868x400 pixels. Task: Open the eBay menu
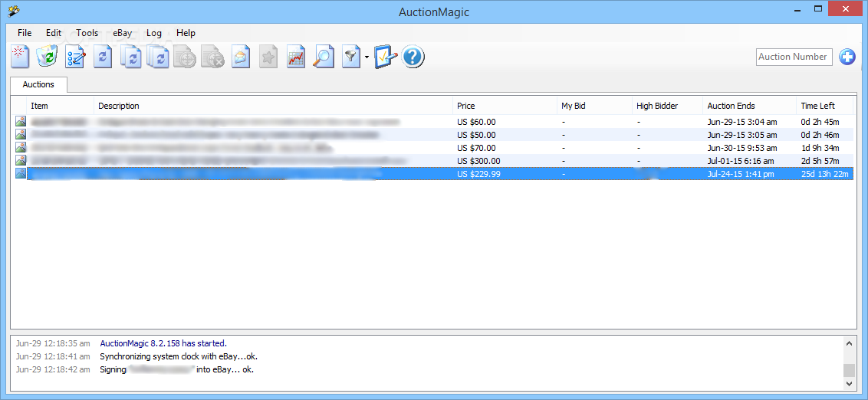[123, 33]
